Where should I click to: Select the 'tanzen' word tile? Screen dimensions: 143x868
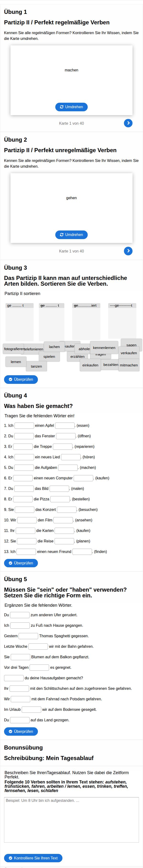coord(36,366)
